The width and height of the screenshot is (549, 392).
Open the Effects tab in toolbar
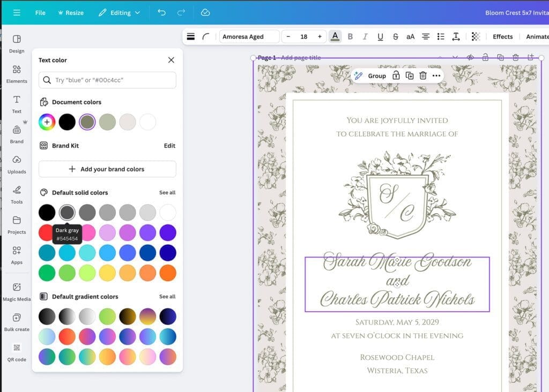(502, 36)
